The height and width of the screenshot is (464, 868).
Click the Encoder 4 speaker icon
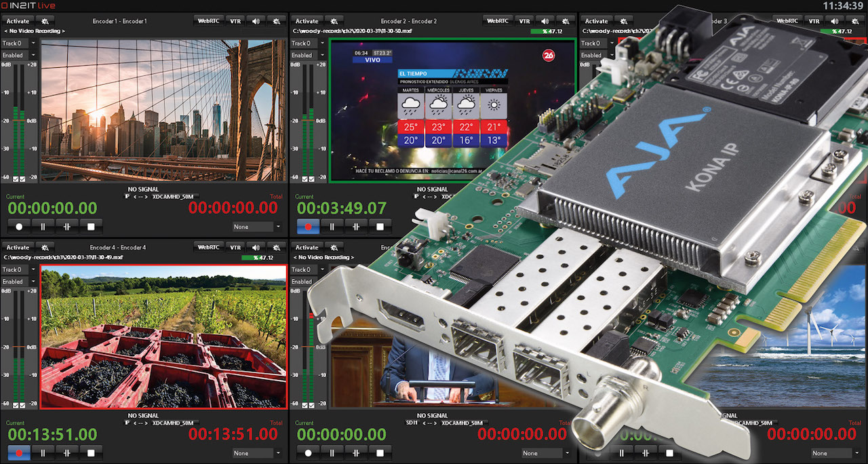coord(256,248)
